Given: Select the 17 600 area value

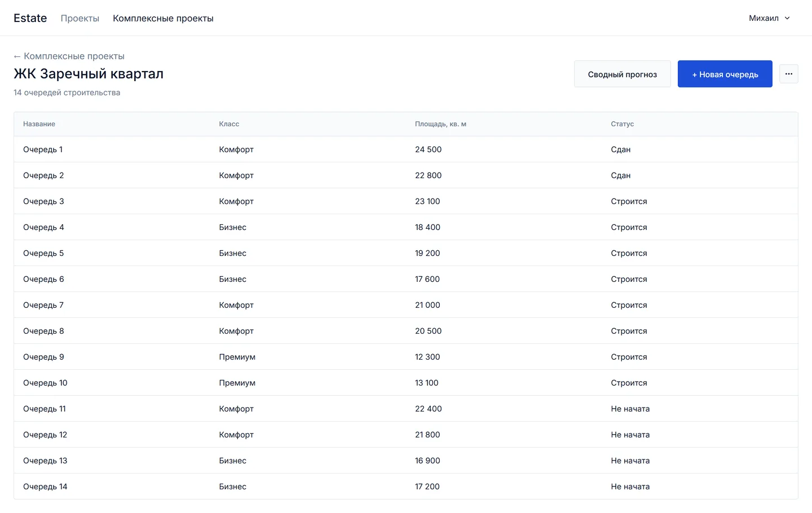Looking at the screenshot, I should (x=427, y=279).
